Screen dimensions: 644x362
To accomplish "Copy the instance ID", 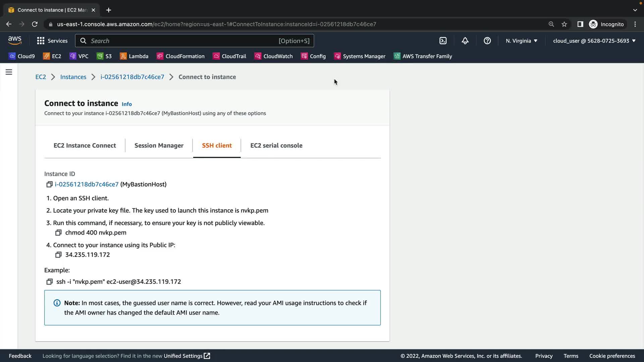I will click(49, 184).
